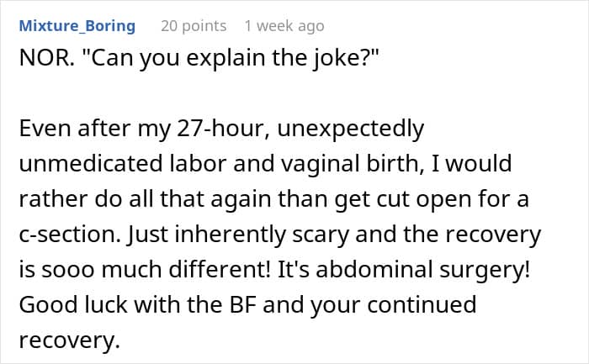
Task: Open the Mixture_Boring user profile
Action: click(77, 26)
